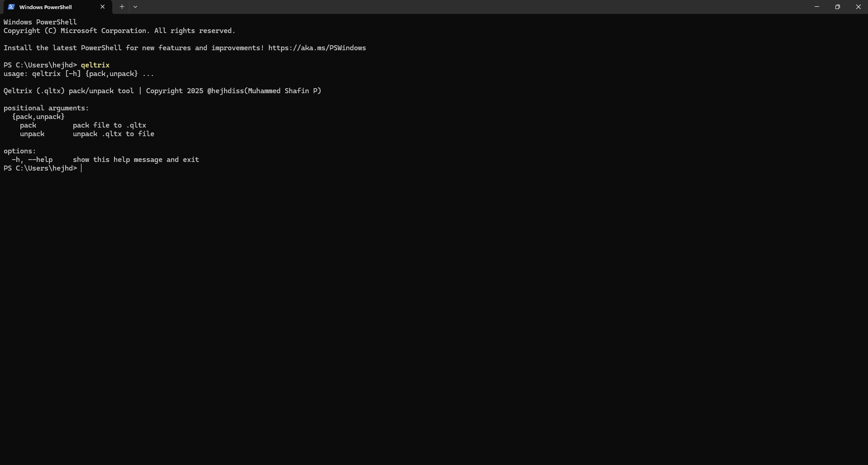Click the usage line of qeltrix output

[78, 74]
